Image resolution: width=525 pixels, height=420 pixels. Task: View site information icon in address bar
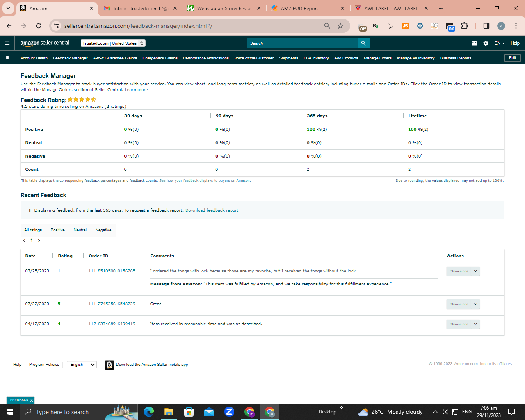[x=57, y=26]
